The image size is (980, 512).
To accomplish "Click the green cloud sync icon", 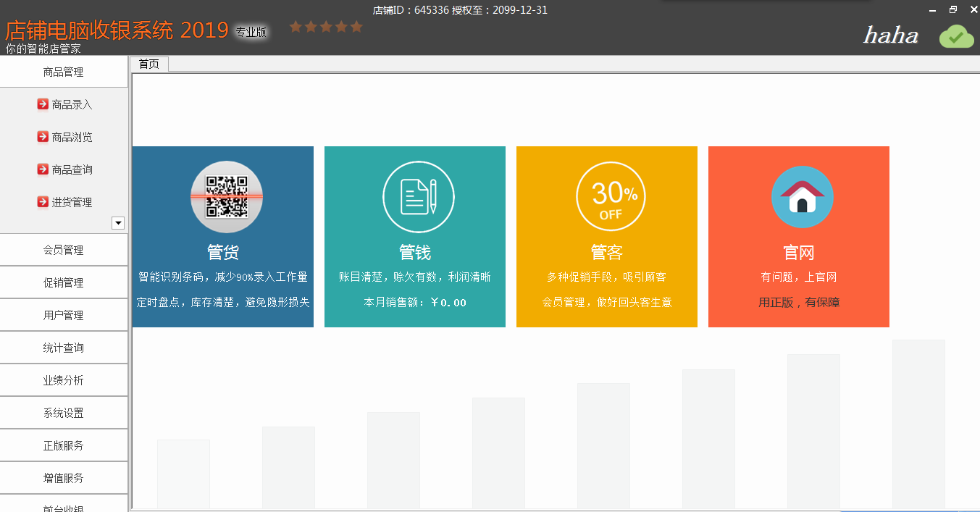I will click(x=956, y=35).
